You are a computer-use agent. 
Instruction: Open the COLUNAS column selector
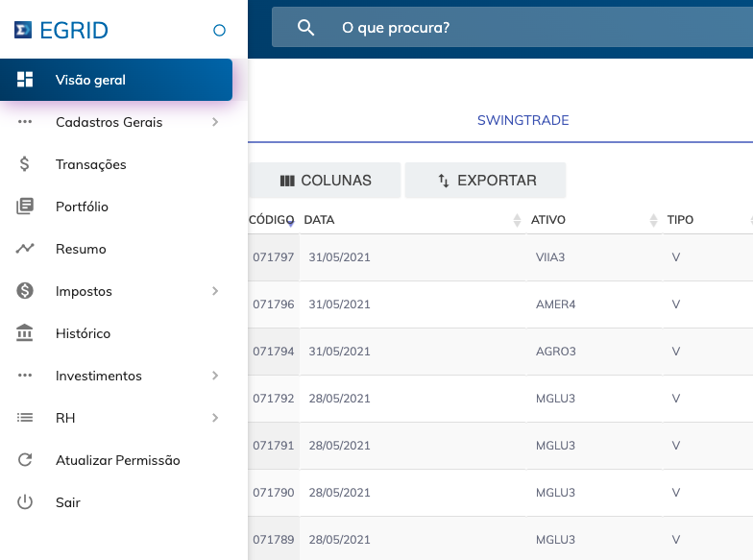click(x=326, y=181)
